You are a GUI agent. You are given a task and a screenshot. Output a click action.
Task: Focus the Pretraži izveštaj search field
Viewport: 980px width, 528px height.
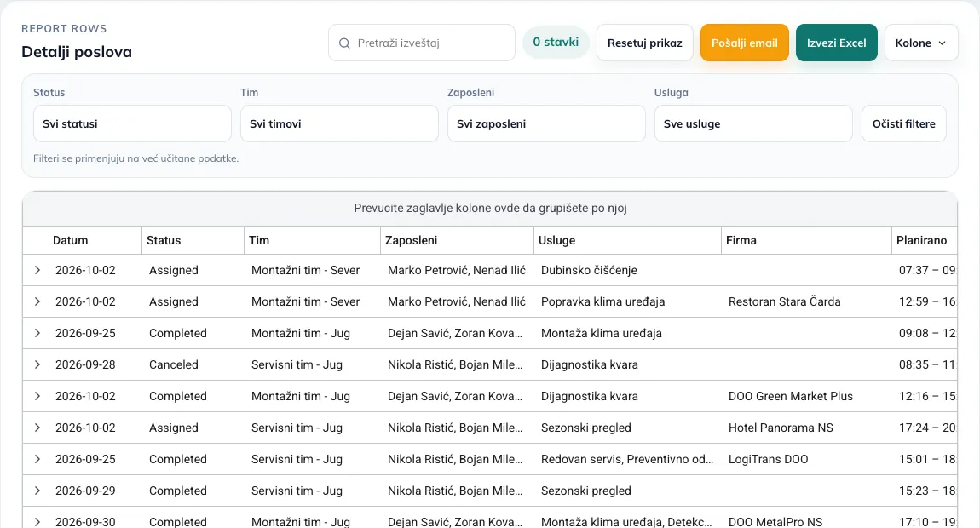tap(422, 43)
